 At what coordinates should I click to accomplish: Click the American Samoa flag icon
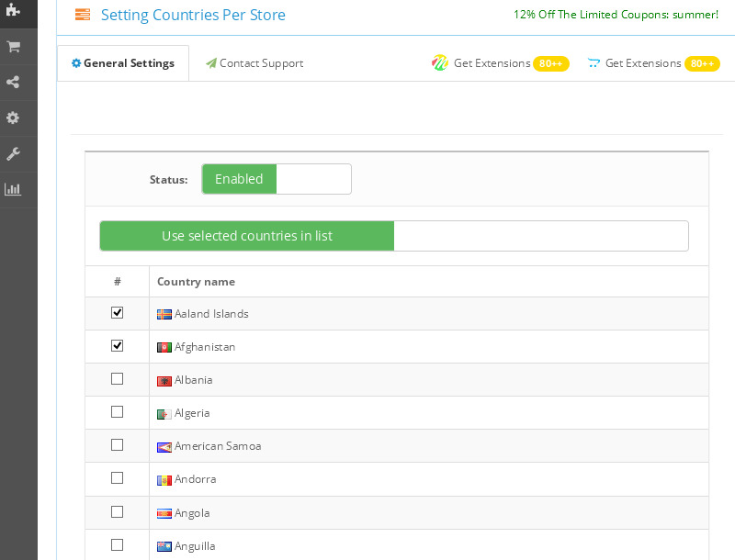tap(164, 447)
